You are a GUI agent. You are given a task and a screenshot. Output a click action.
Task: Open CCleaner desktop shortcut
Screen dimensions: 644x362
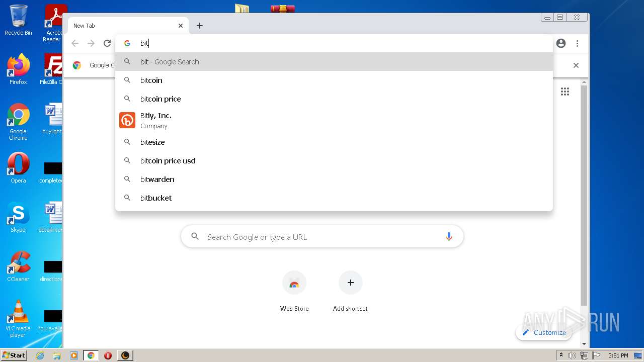click(18, 266)
